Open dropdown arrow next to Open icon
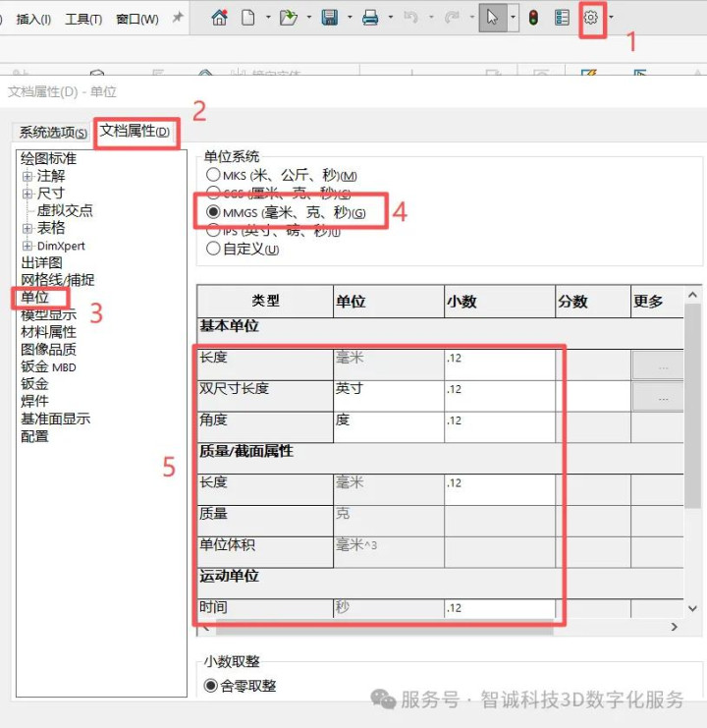The width and height of the screenshot is (707, 728). coord(309,18)
